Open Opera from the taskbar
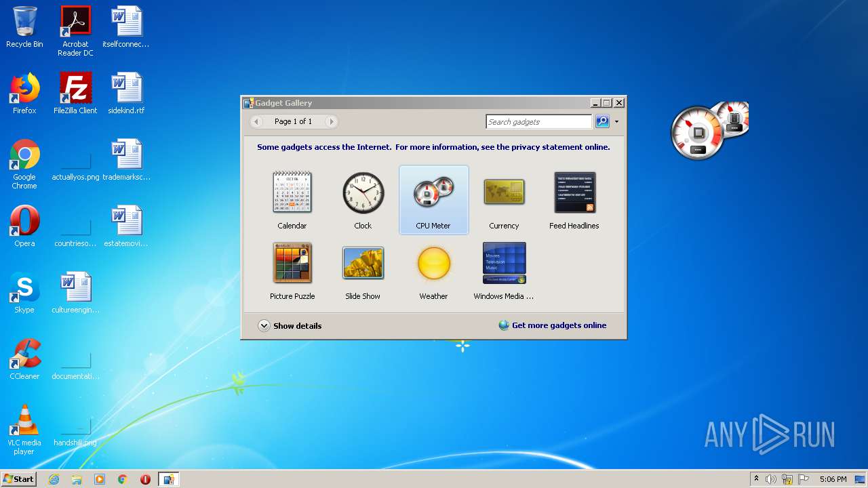 coord(145,479)
